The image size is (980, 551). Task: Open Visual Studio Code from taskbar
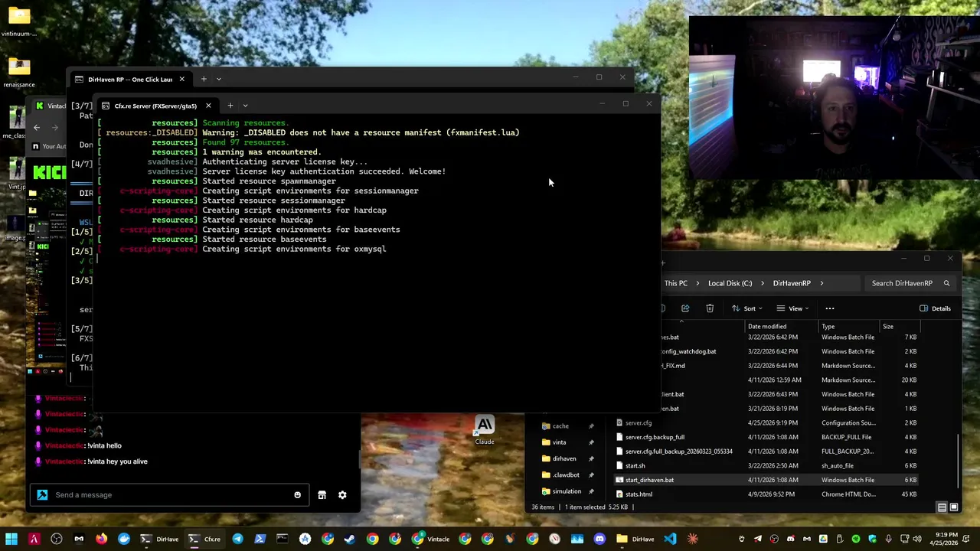point(670,540)
